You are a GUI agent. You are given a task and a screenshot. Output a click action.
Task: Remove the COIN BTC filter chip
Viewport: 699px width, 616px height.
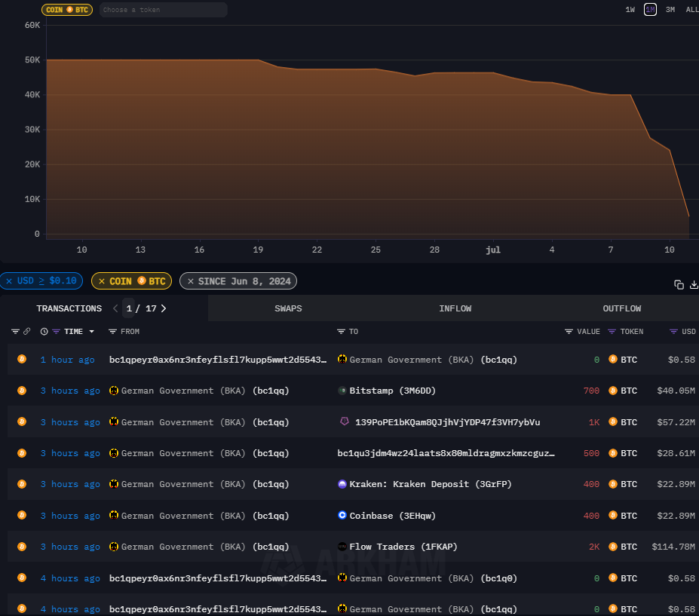pos(102,281)
